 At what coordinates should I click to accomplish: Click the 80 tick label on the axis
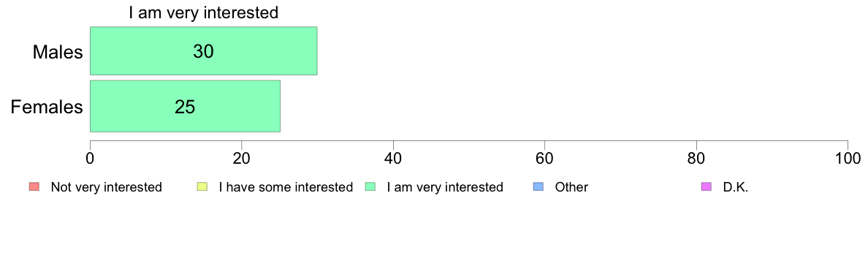pos(696,159)
